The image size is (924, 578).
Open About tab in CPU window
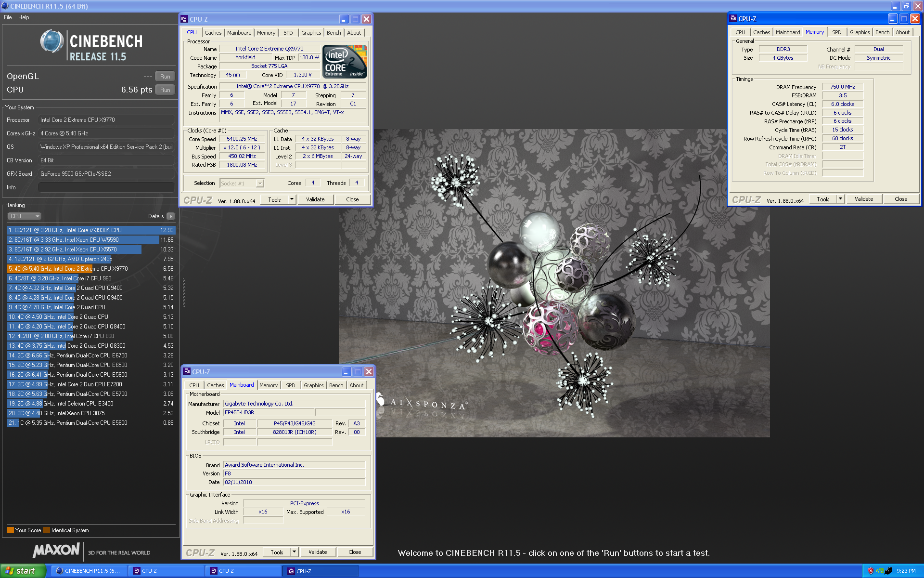tap(354, 33)
